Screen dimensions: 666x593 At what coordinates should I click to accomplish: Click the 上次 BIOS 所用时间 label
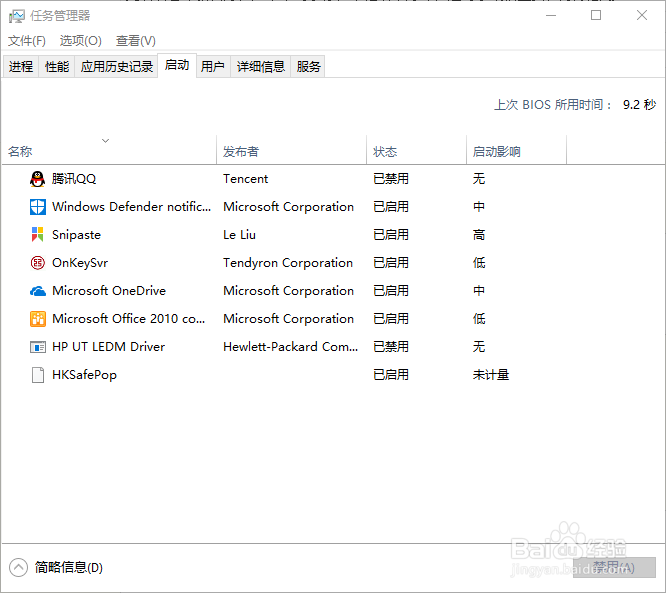coord(553,105)
